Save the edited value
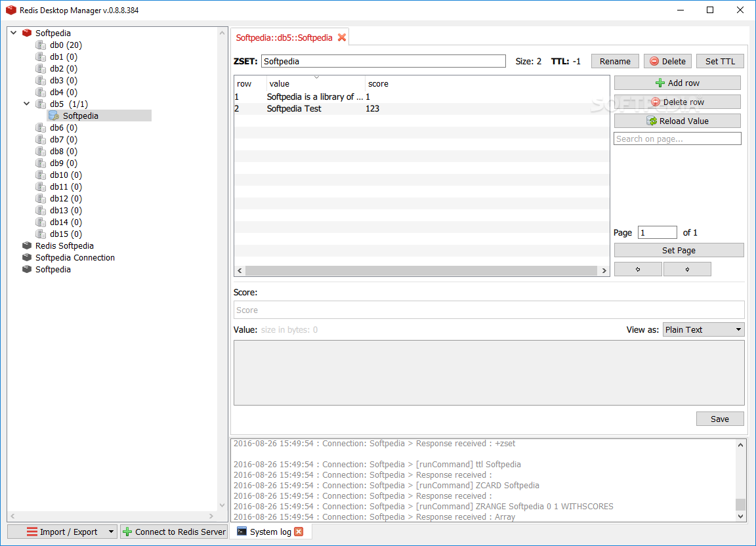This screenshot has height=546, width=756. click(720, 419)
